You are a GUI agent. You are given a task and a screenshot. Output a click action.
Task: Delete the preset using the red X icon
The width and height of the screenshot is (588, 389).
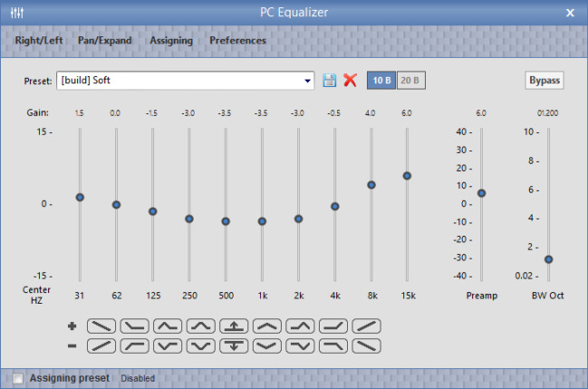click(351, 81)
